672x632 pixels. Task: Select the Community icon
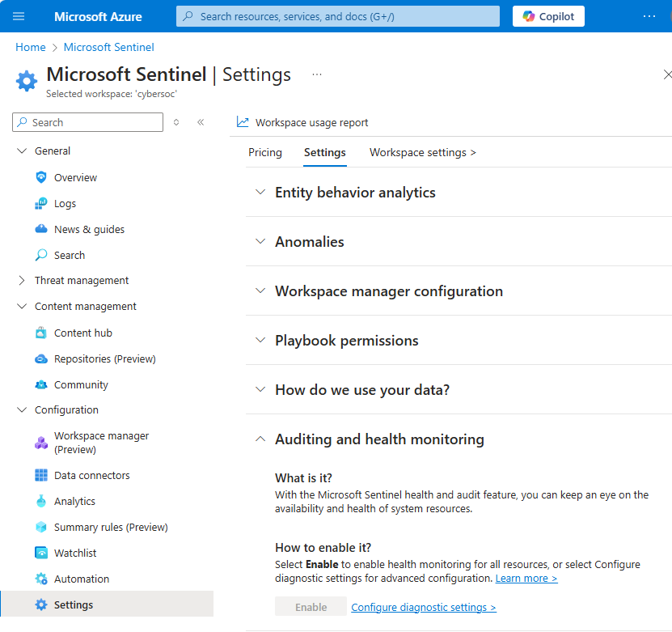pos(40,384)
